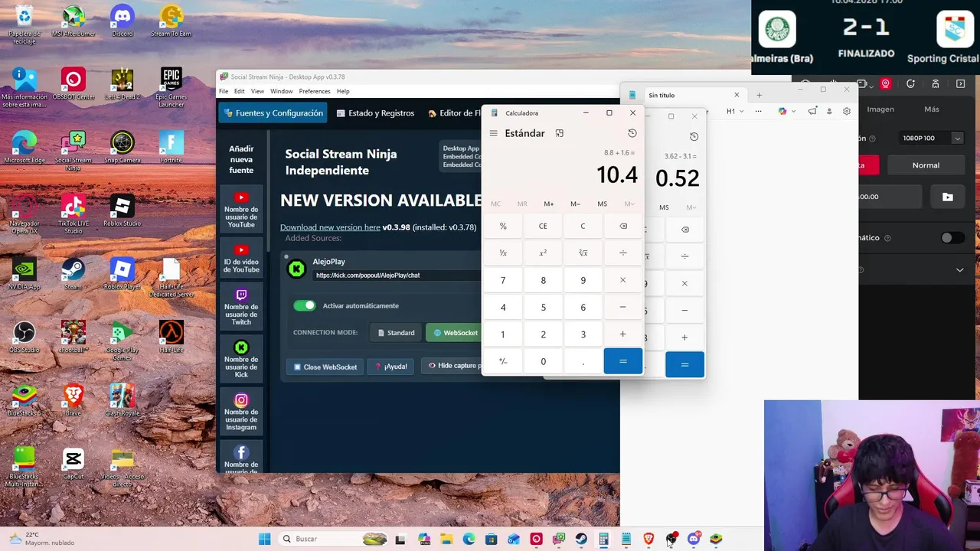Screen dimensions: 980x551
Task: Select the Sin título Notepad tab
Action: [685, 95]
